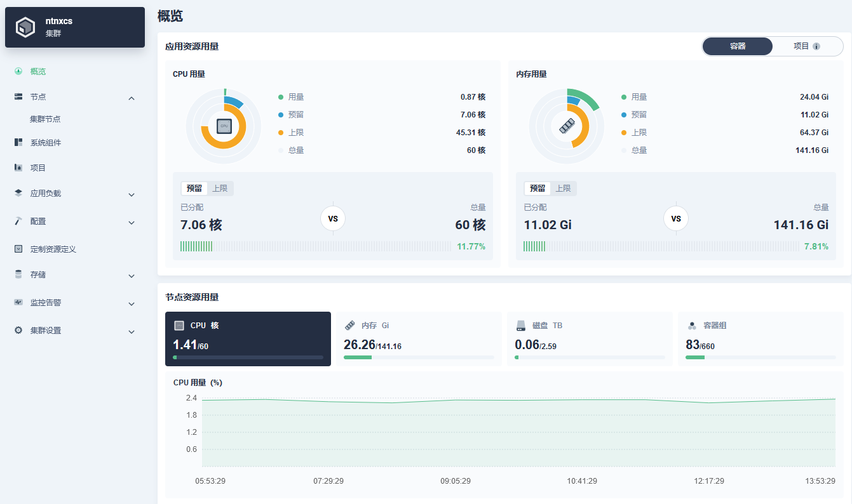The height and width of the screenshot is (504, 852).
Task: Click the orange 上限 legend dot for memory
Action: pyautogui.click(x=624, y=133)
